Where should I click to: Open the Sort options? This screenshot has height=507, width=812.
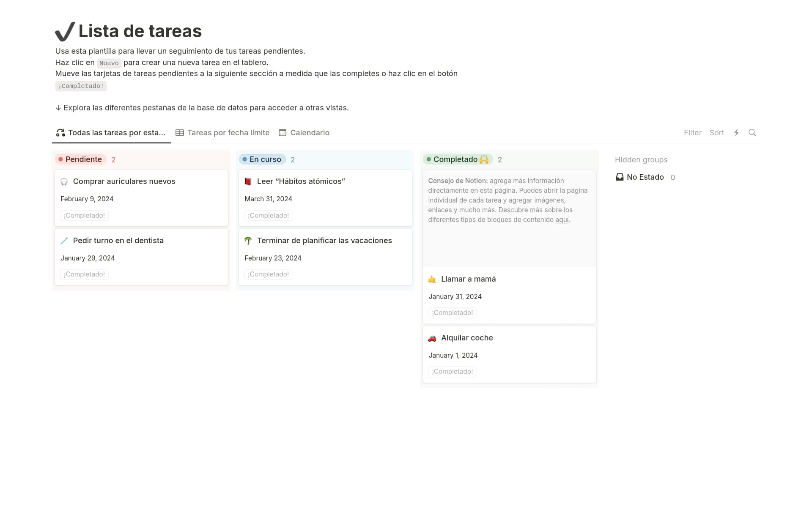pyautogui.click(x=716, y=133)
